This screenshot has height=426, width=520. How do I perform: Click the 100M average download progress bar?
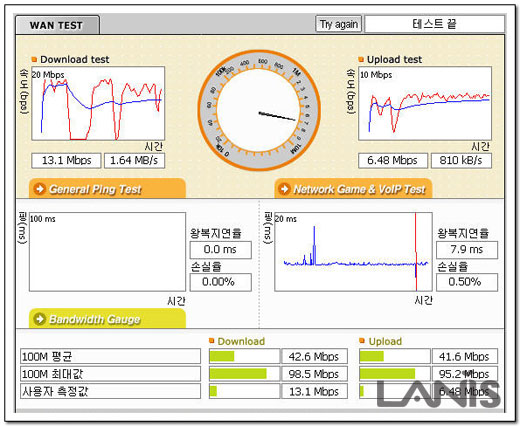(244, 356)
